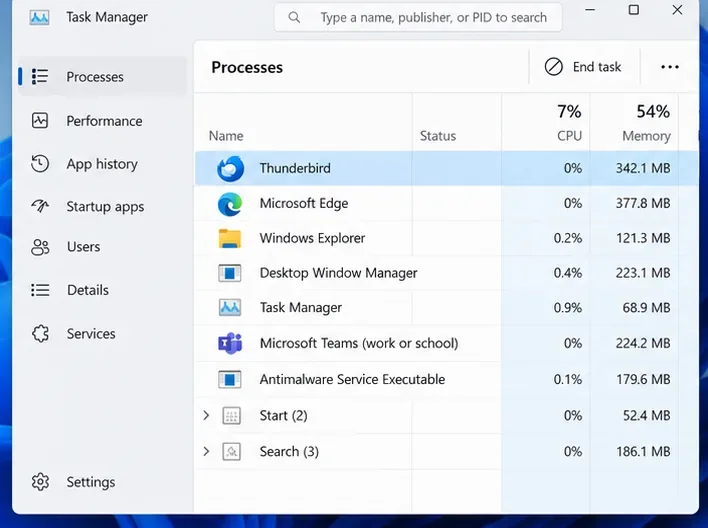Click the Microsoft Edge process icon
Viewport: 708px width, 528px height.
pyautogui.click(x=230, y=204)
